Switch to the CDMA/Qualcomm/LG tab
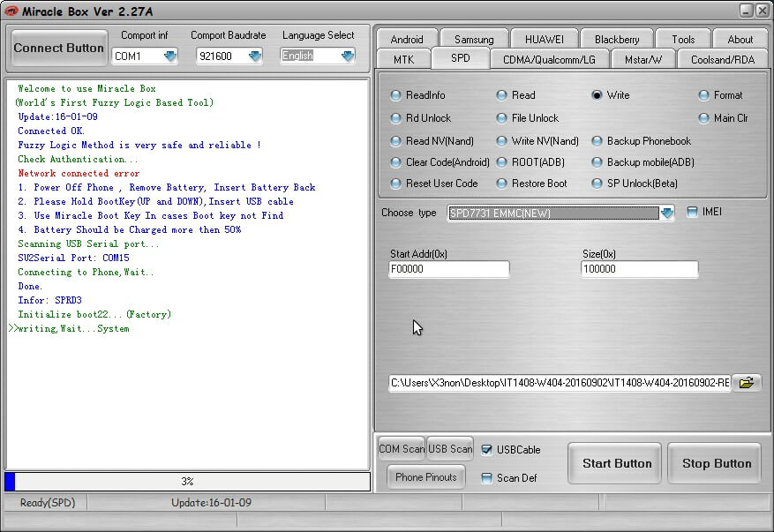Screen dimensions: 774x532 click(549, 60)
